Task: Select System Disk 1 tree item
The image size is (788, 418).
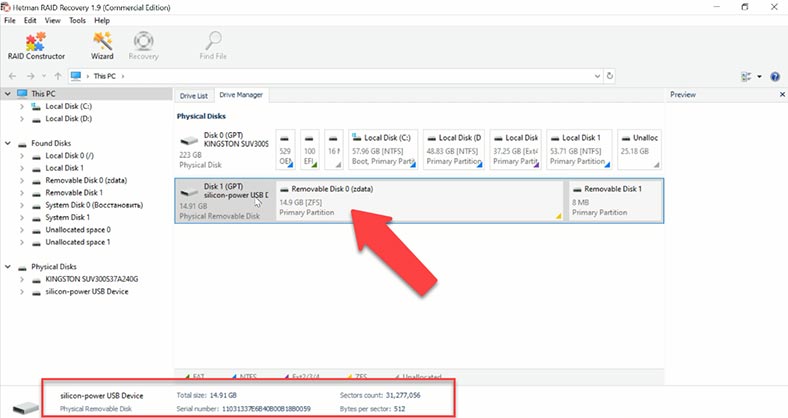Action: (67, 218)
